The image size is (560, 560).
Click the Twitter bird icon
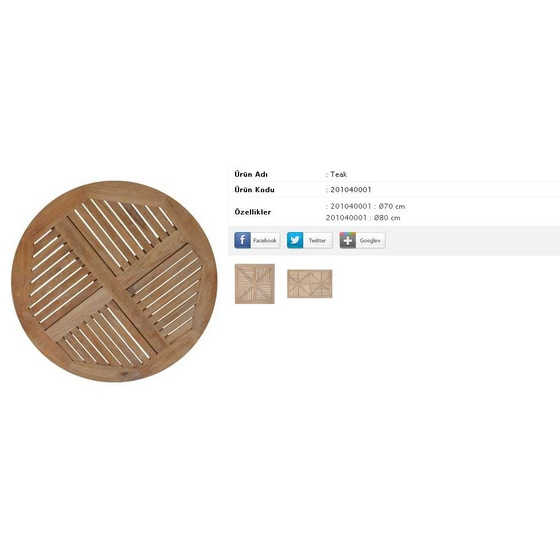tap(295, 240)
